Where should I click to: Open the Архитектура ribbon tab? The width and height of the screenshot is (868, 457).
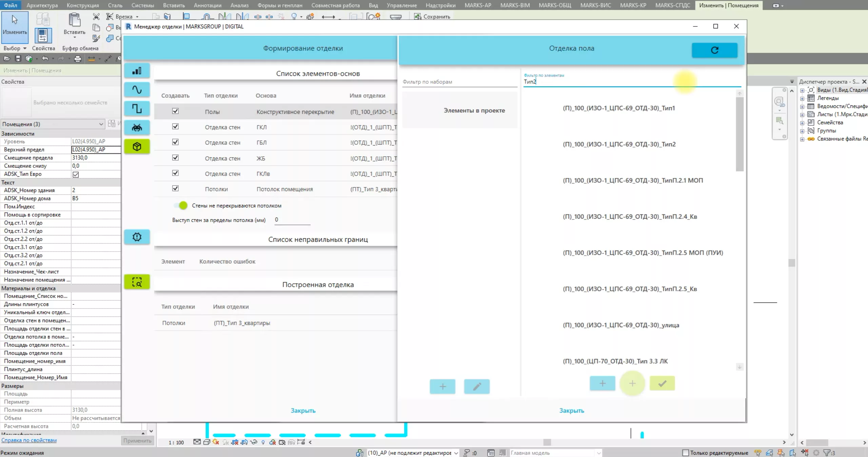click(x=42, y=5)
